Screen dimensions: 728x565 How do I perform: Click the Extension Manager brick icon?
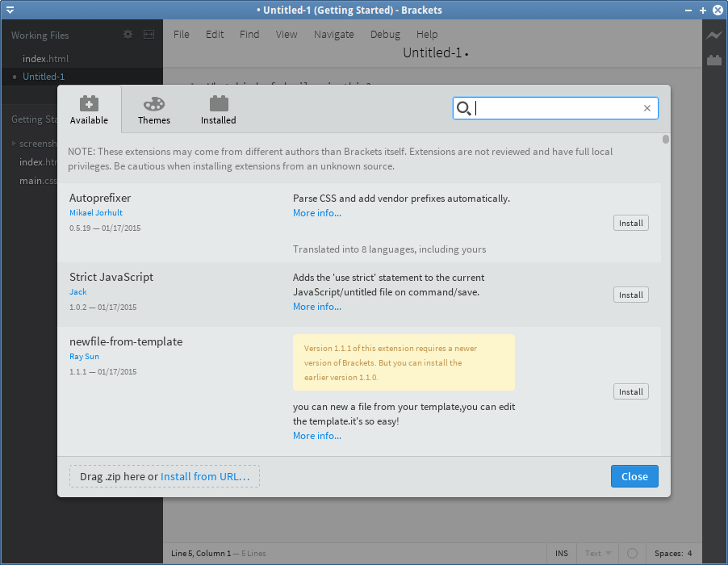tap(714, 61)
